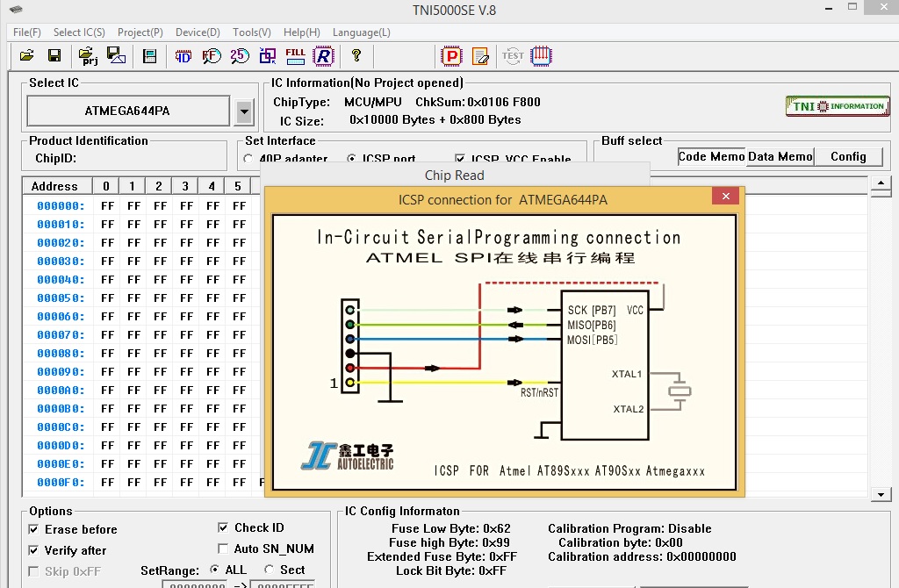The width and height of the screenshot is (899, 588).
Task: Click the ChkSum: 0x0106 F800 value
Action: click(478, 102)
